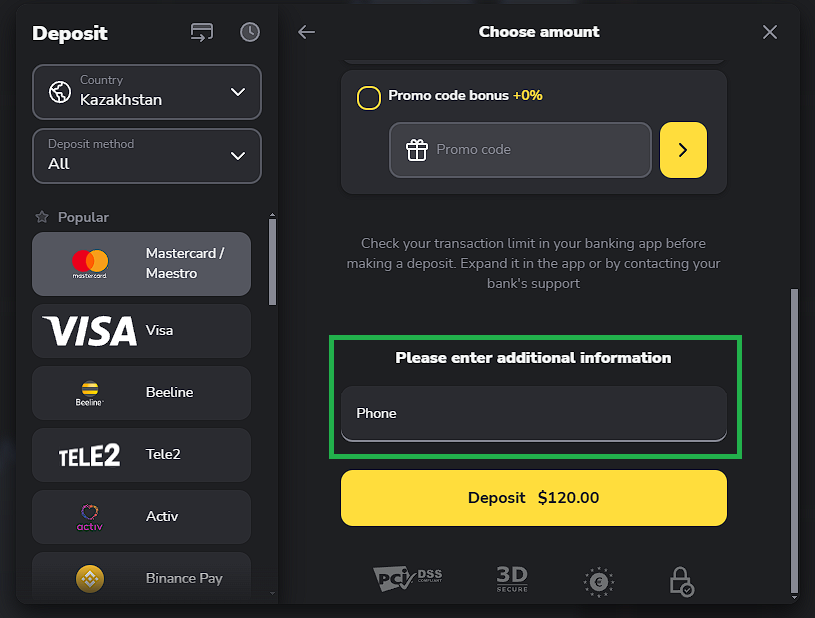The width and height of the screenshot is (815, 618).
Task: Select Beeline payment option
Action: pos(141,393)
